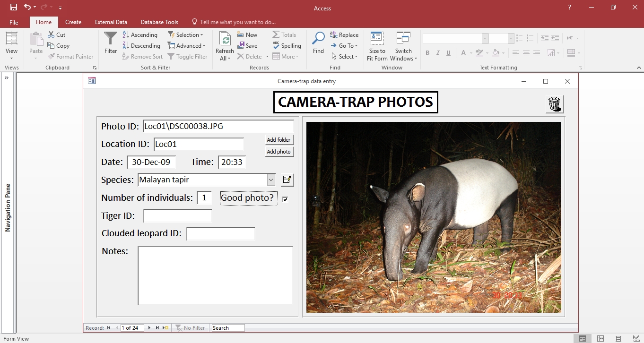This screenshot has height=343, width=644.
Task: Open the Database Tools tab
Action: pyautogui.click(x=159, y=22)
